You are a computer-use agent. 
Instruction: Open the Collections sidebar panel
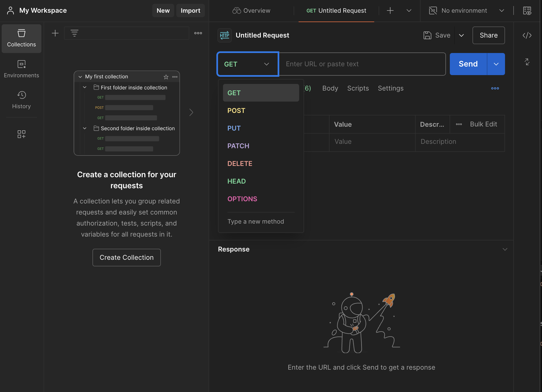(22, 38)
